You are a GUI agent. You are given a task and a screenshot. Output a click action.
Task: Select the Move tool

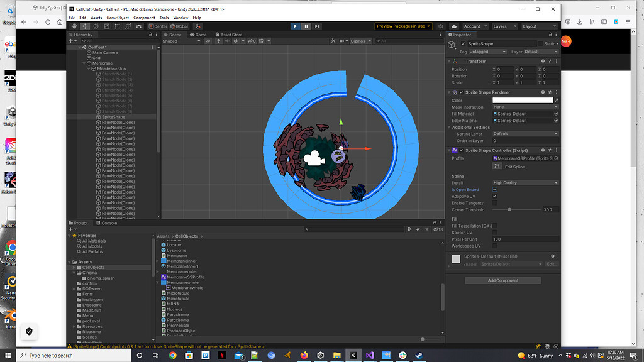point(85,26)
